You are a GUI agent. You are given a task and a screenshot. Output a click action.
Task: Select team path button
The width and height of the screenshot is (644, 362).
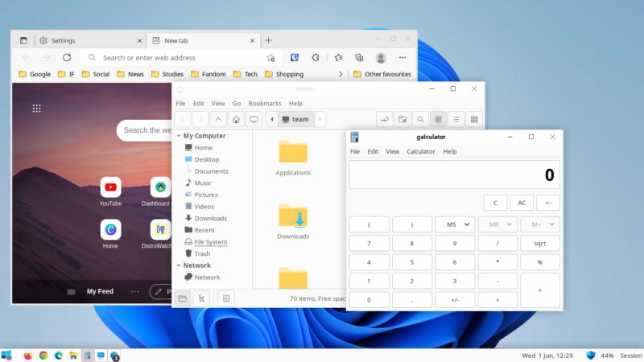pyautogui.click(x=295, y=119)
